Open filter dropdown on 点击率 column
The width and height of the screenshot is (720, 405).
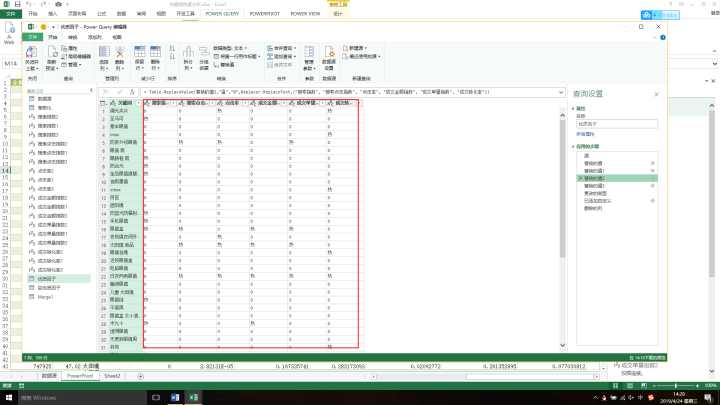point(246,103)
